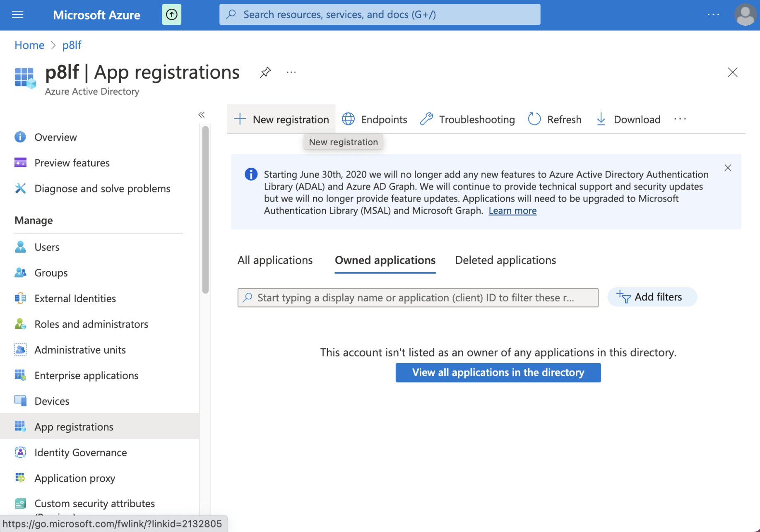This screenshot has width=760, height=532.
Task: Switch to the Deleted applications tab
Action: pyautogui.click(x=505, y=260)
